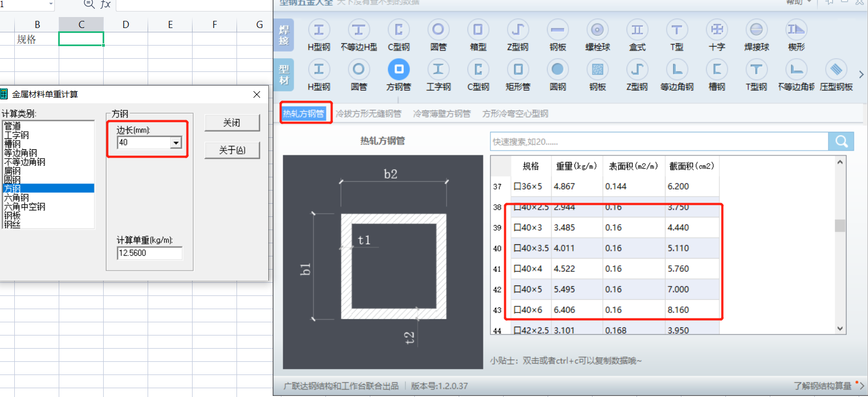Click the 规格 cell in column B
This screenshot has height=397, width=868.
(37, 39)
